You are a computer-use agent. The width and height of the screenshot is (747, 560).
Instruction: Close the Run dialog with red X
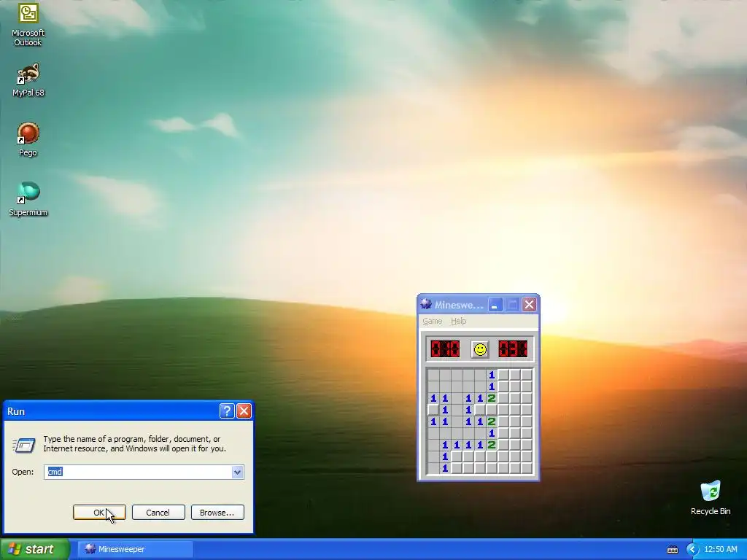click(244, 411)
